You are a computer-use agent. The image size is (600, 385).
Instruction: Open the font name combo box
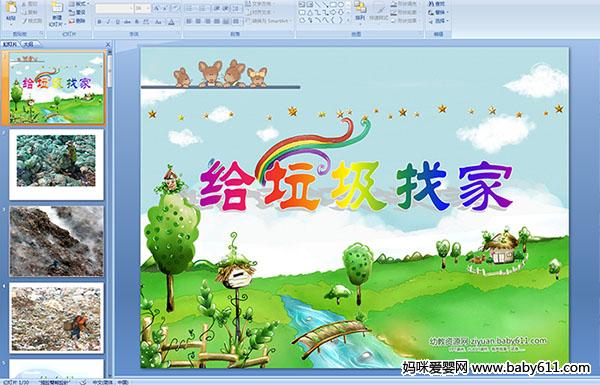point(114,8)
